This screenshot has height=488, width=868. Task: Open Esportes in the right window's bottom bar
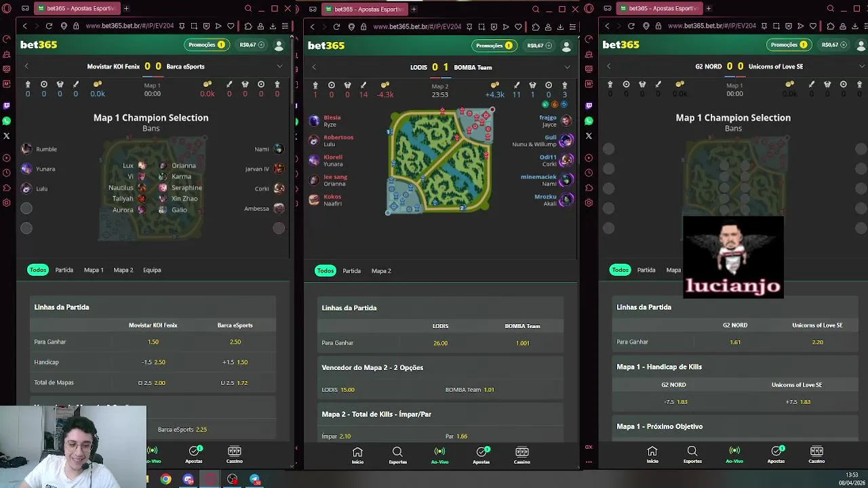(692, 455)
